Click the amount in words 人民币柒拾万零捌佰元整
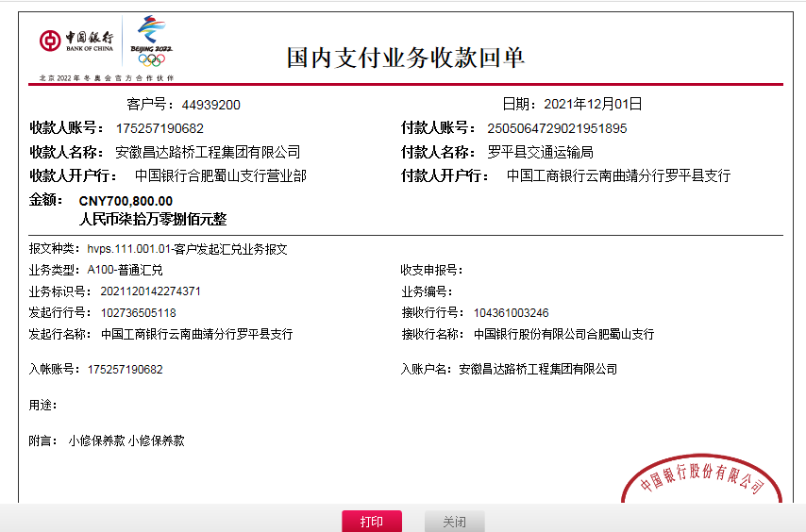The height and width of the screenshot is (532, 806). click(153, 219)
